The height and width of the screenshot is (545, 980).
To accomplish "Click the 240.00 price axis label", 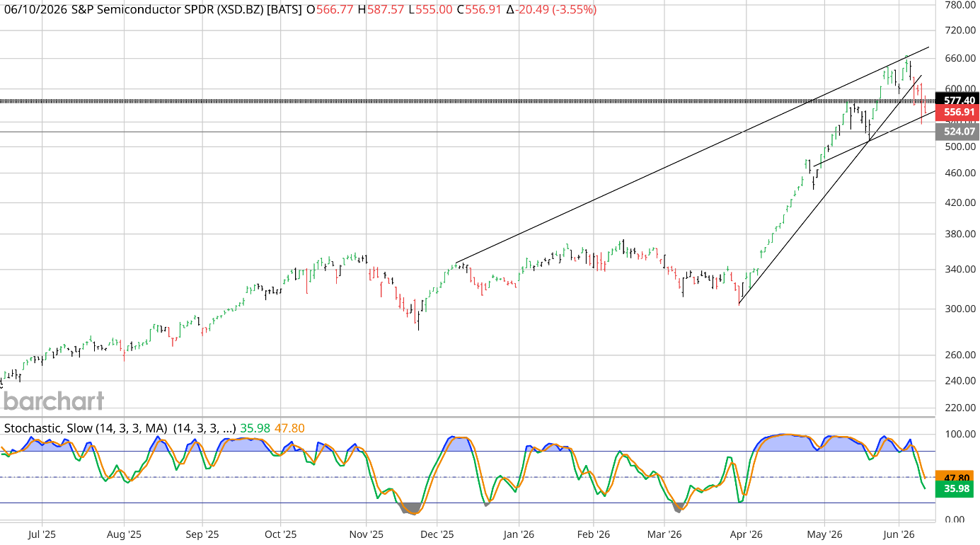I will tap(960, 381).
